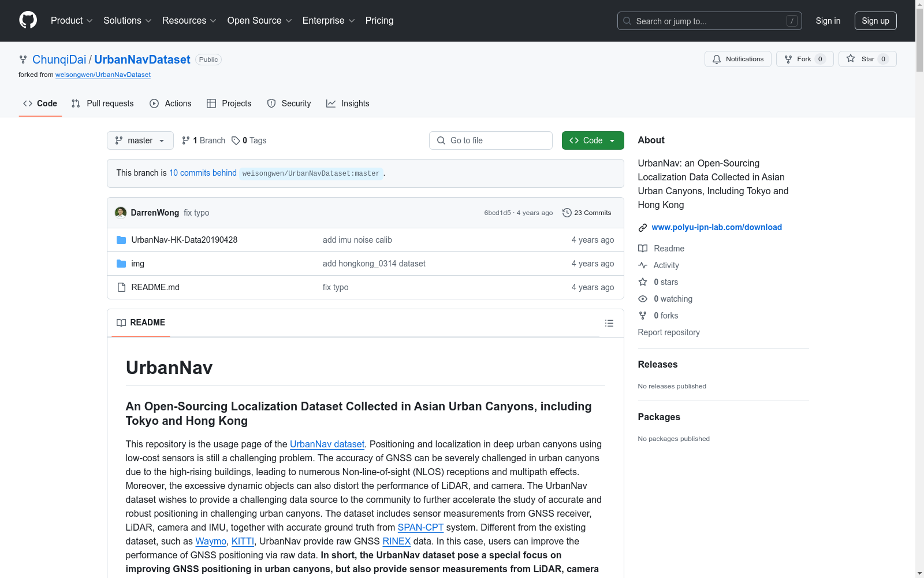Open the 23 Commits history
924x578 pixels.
[587, 213]
